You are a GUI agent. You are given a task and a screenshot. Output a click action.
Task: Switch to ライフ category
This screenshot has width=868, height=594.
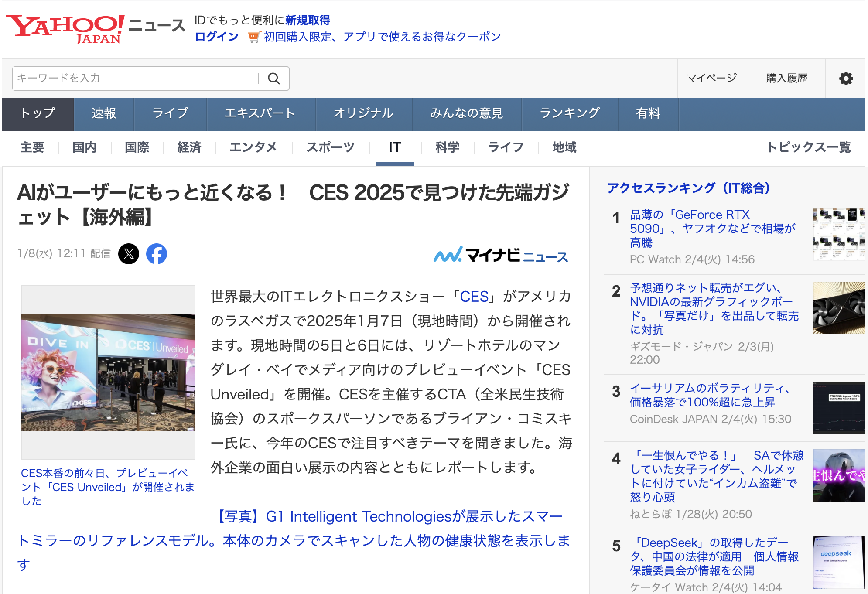coord(506,147)
